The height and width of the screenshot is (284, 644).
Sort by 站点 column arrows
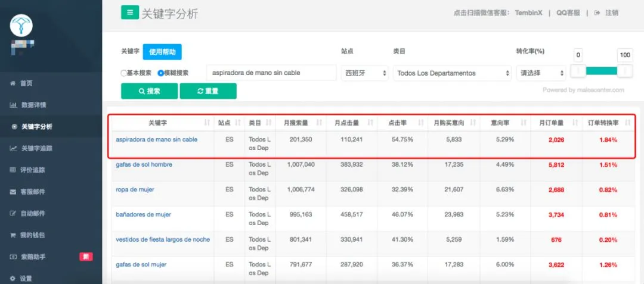click(237, 123)
